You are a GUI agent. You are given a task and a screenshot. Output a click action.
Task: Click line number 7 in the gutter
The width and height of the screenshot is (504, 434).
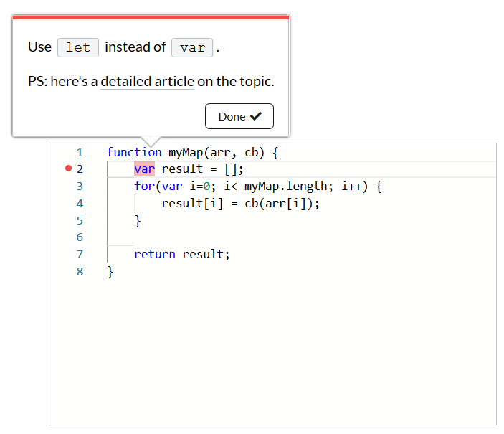click(x=80, y=254)
